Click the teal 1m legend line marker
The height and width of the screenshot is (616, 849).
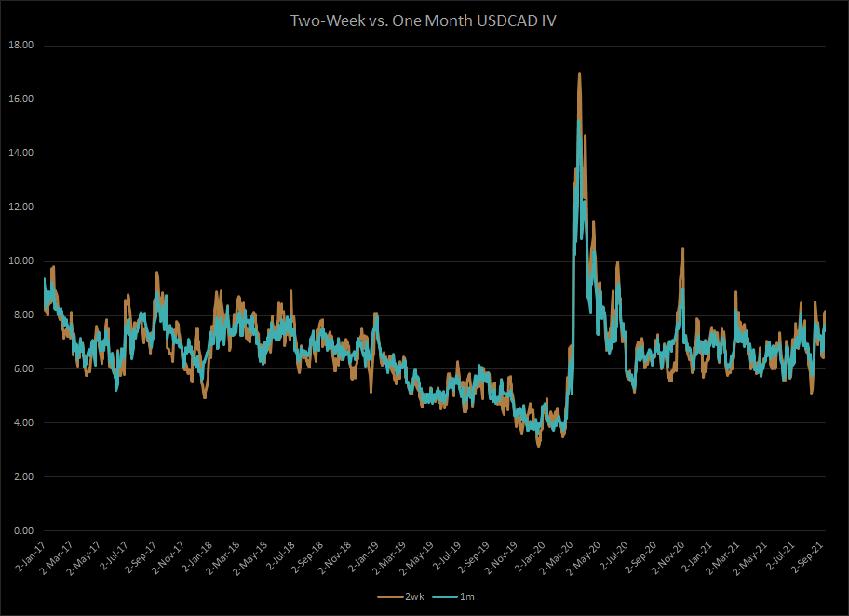[x=446, y=597]
